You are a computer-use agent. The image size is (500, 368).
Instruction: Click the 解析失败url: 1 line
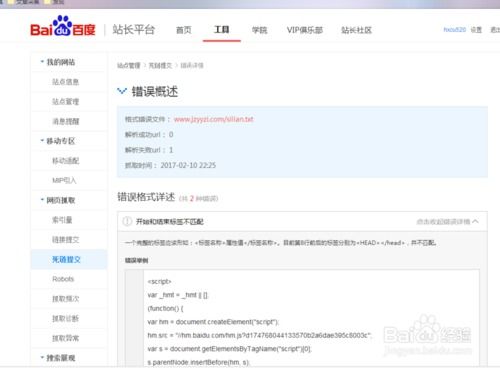pyautogui.click(x=149, y=150)
